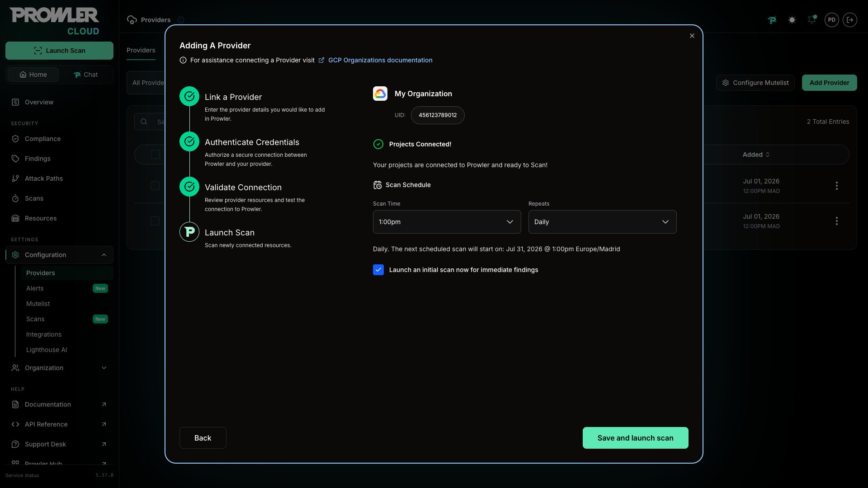
Task: Open Providers in Configuration submenu
Action: pyautogui.click(x=67, y=273)
